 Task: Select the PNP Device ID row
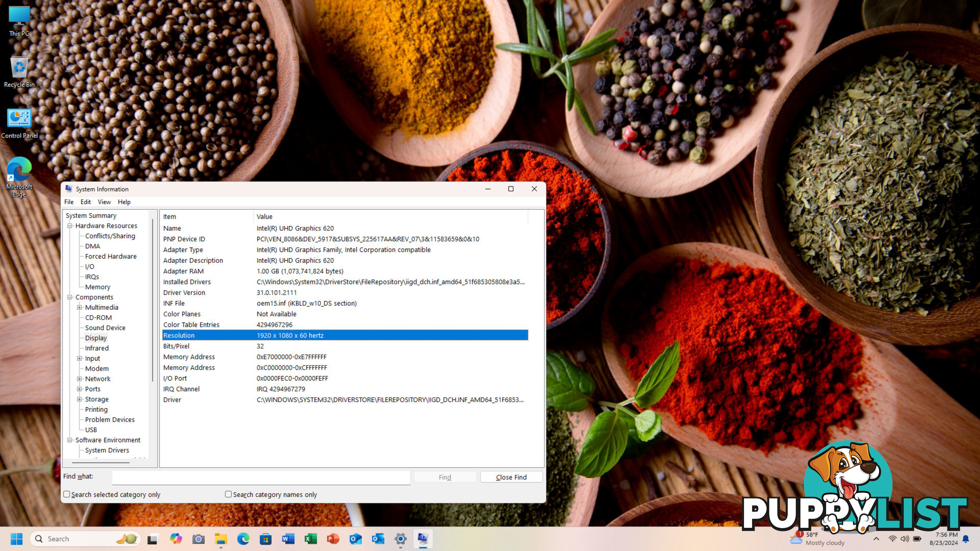point(345,239)
